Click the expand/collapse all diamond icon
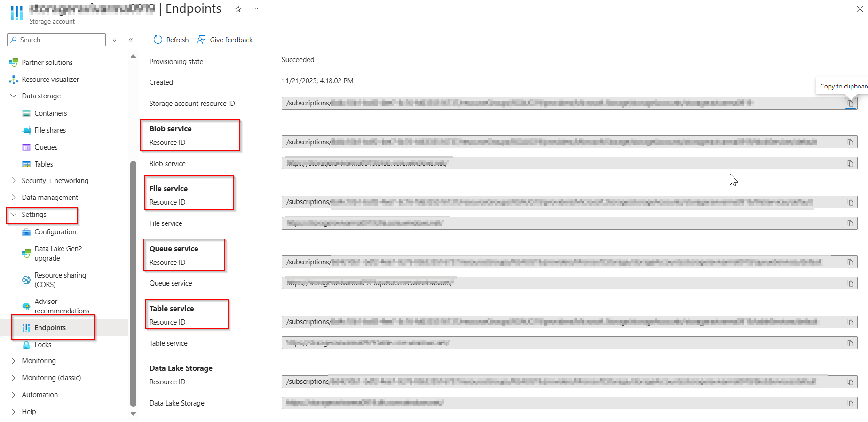Screen dimensions: 868x422 (115, 40)
